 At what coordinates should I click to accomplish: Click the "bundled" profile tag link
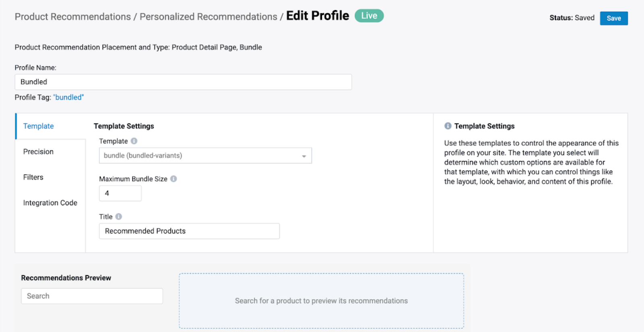click(68, 97)
